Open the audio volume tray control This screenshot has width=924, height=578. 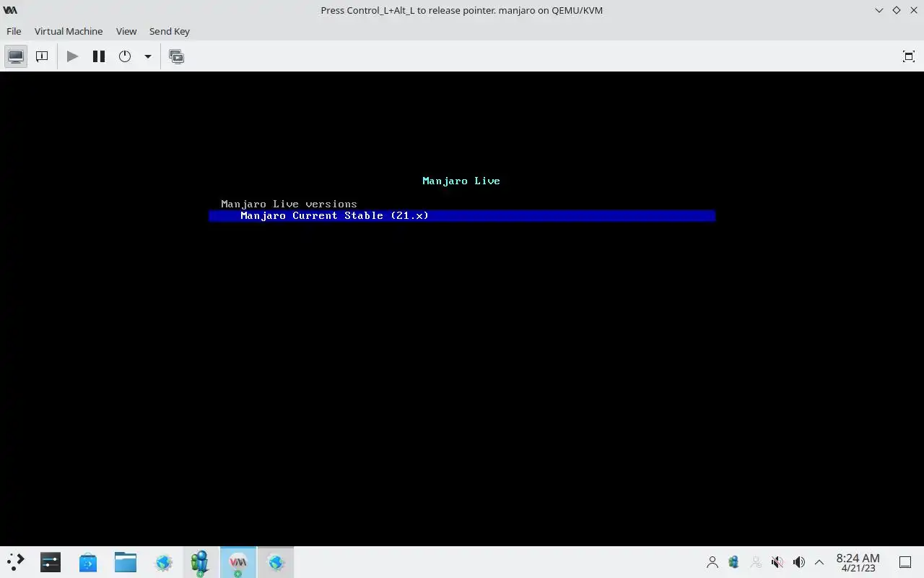(x=798, y=561)
